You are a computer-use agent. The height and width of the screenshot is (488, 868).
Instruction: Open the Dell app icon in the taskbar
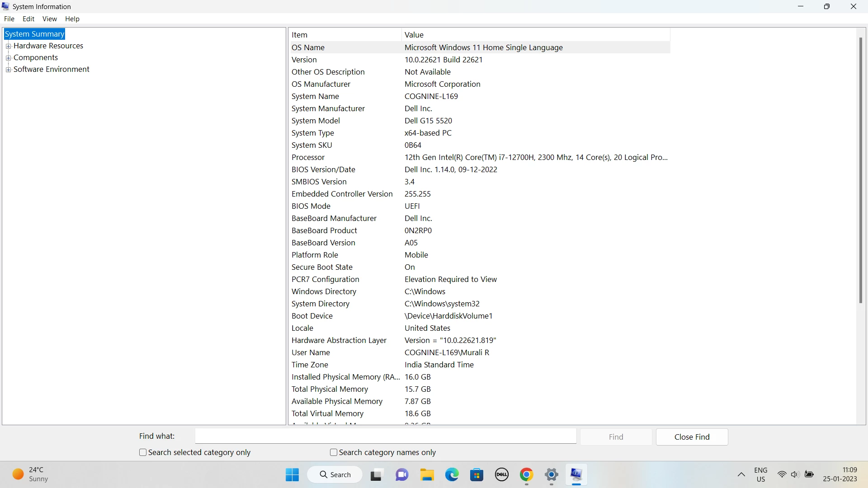(x=501, y=474)
